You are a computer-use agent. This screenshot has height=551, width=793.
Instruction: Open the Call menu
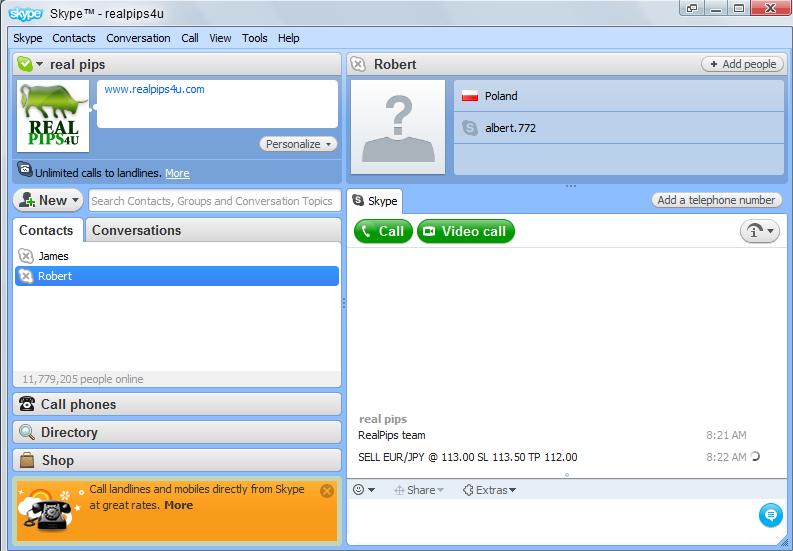[190, 38]
